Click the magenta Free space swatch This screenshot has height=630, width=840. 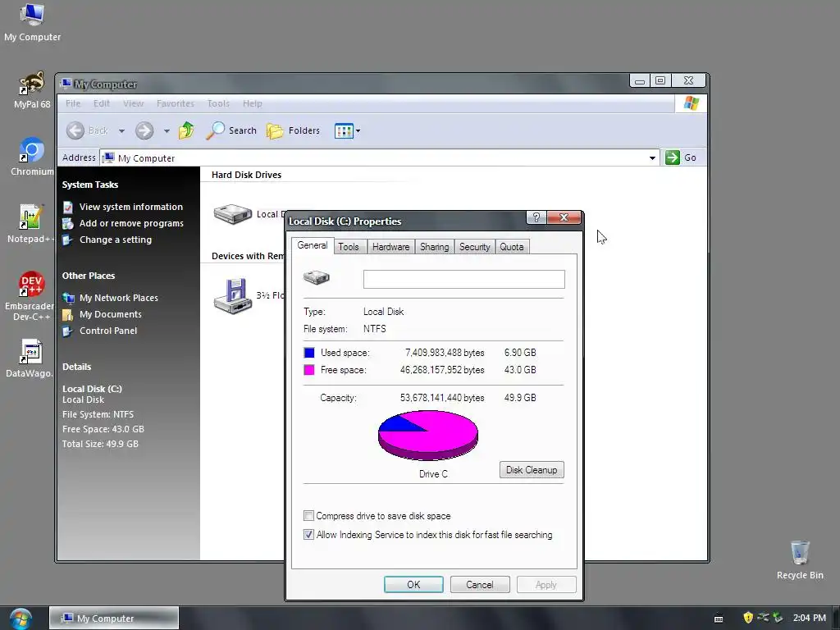coord(309,370)
